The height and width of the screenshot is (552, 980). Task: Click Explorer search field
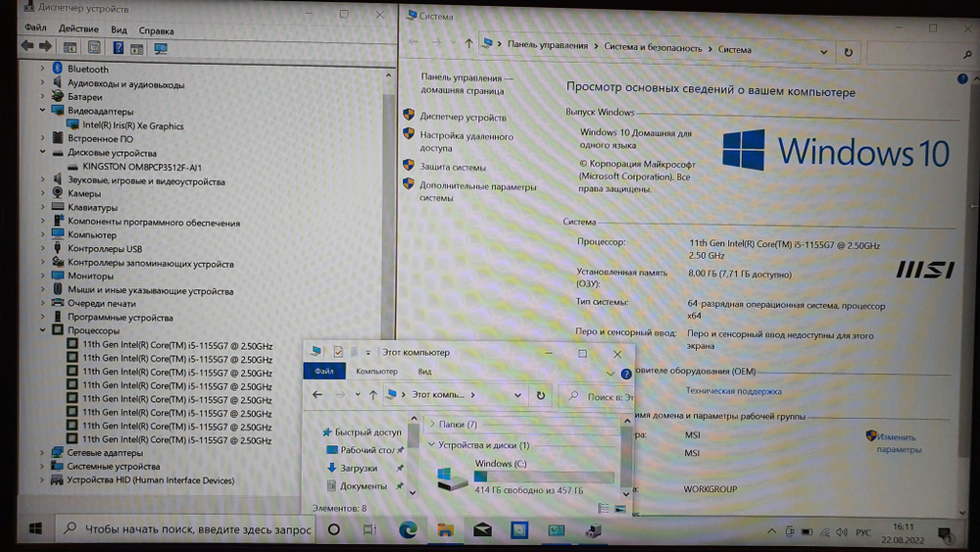[599, 396]
